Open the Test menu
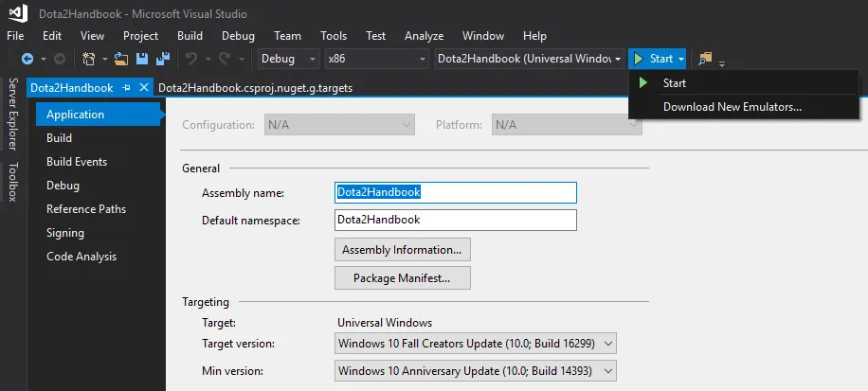868x391 pixels. 375,36
